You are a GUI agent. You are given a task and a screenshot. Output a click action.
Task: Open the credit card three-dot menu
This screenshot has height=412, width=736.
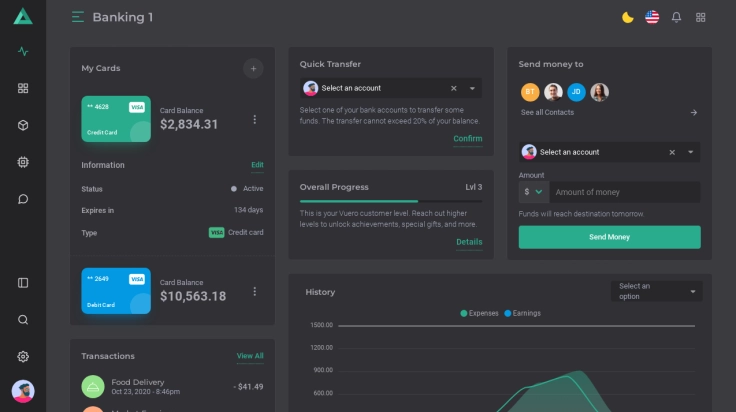tap(254, 120)
